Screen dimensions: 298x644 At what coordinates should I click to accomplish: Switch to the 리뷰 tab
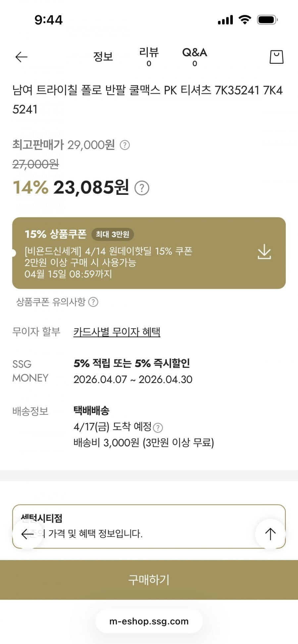[149, 56]
